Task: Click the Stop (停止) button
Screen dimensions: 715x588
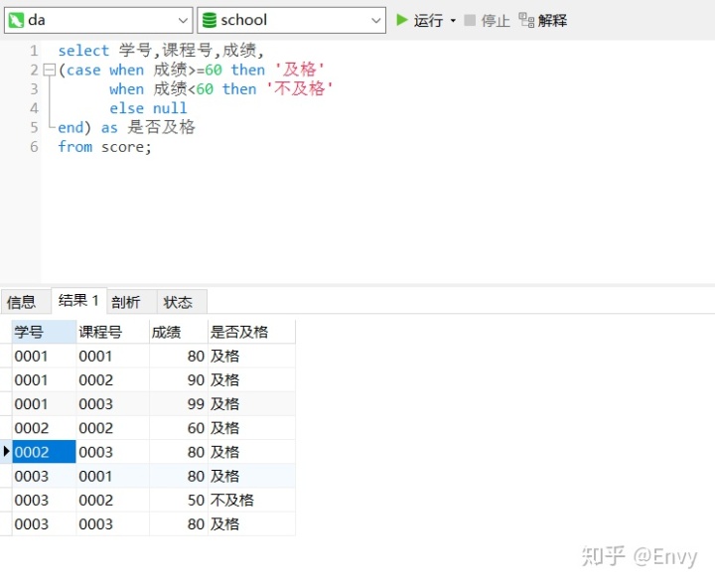Action: (x=487, y=21)
